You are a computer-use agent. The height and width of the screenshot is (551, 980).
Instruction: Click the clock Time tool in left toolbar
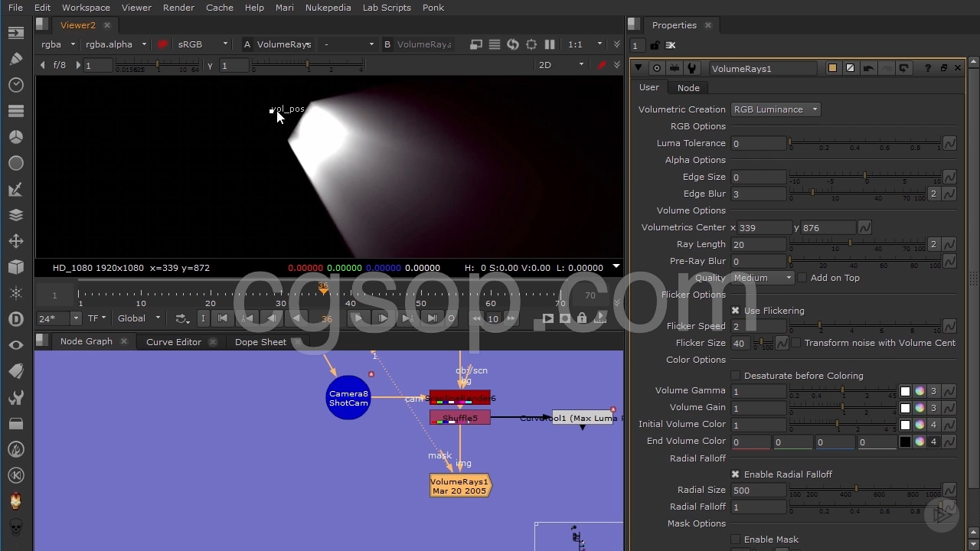click(x=16, y=85)
